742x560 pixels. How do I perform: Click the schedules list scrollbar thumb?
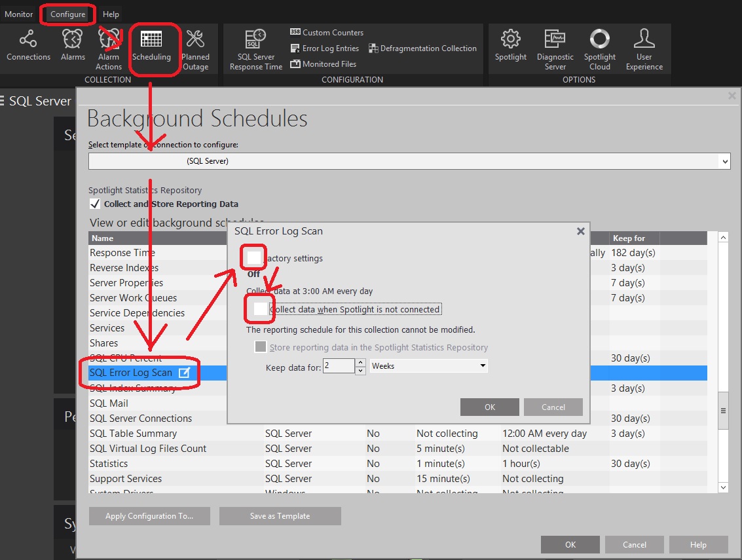pyautogui.click(x=723, y=411)
